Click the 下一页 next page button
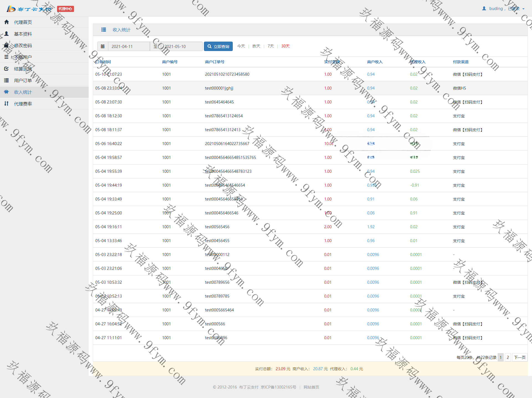This screenshot has width=532, height=398. pyautogui.click(x=520, y=357)
